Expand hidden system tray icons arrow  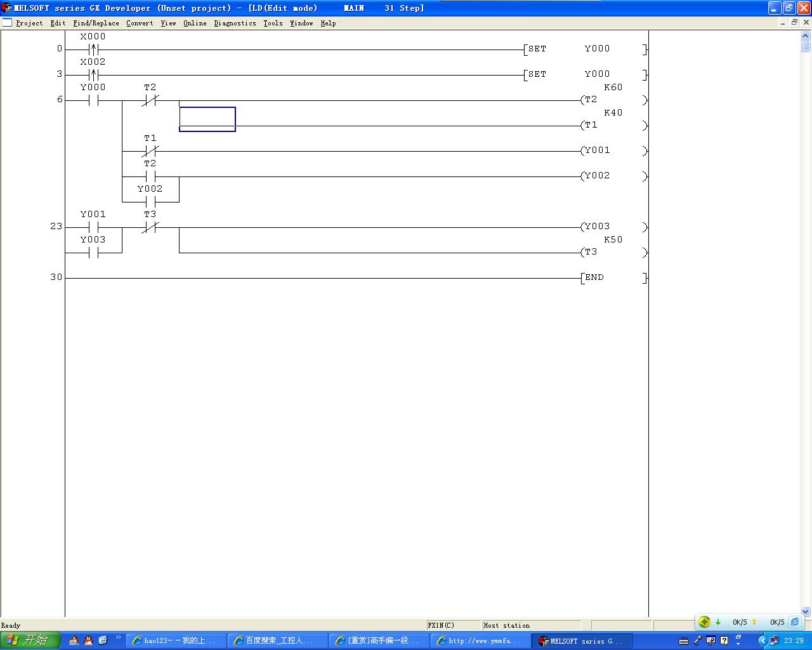(x=763, y=640)
